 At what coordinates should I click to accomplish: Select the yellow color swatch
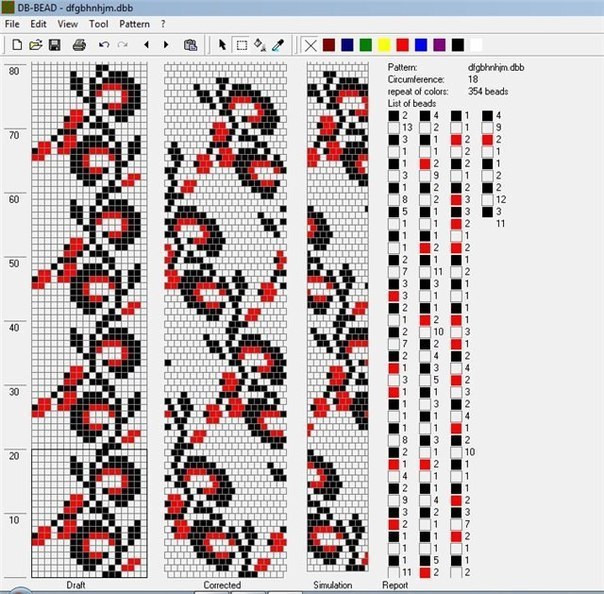coord(384,45)
